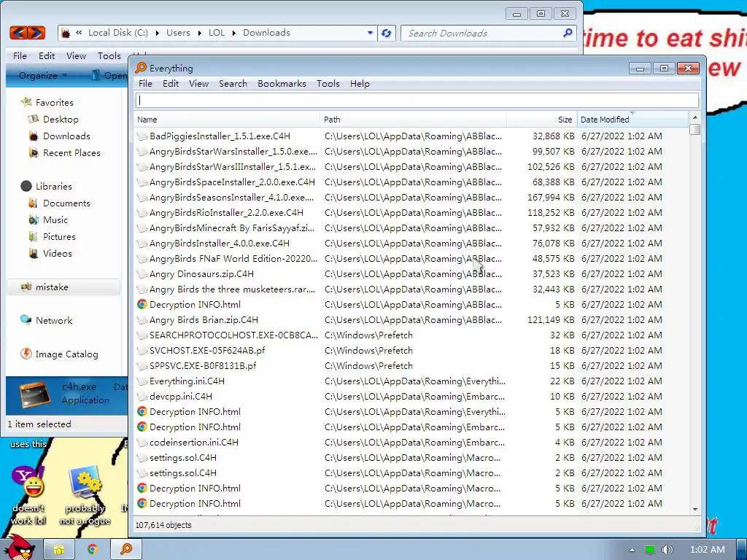This screenshot has width=747, height=560.
Task: Select Recent Places in sidebar
Action: tap(71, 152)
